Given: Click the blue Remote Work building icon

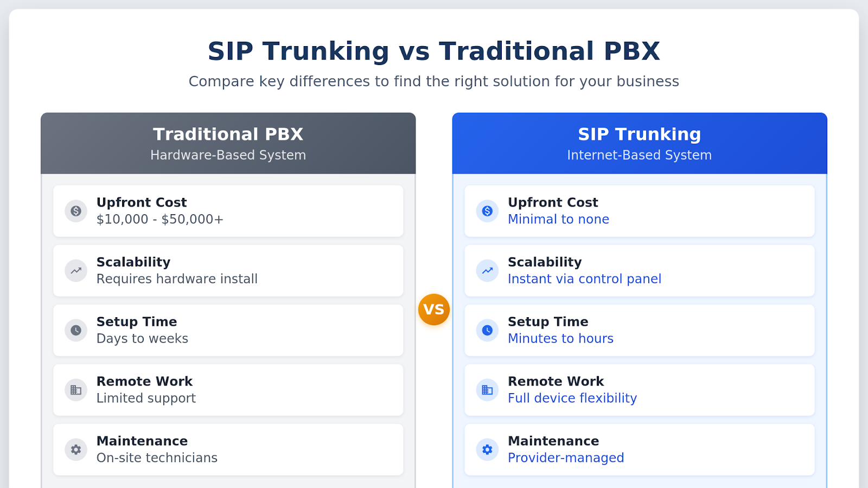Looking at the screenshot, I should [487, 390].
